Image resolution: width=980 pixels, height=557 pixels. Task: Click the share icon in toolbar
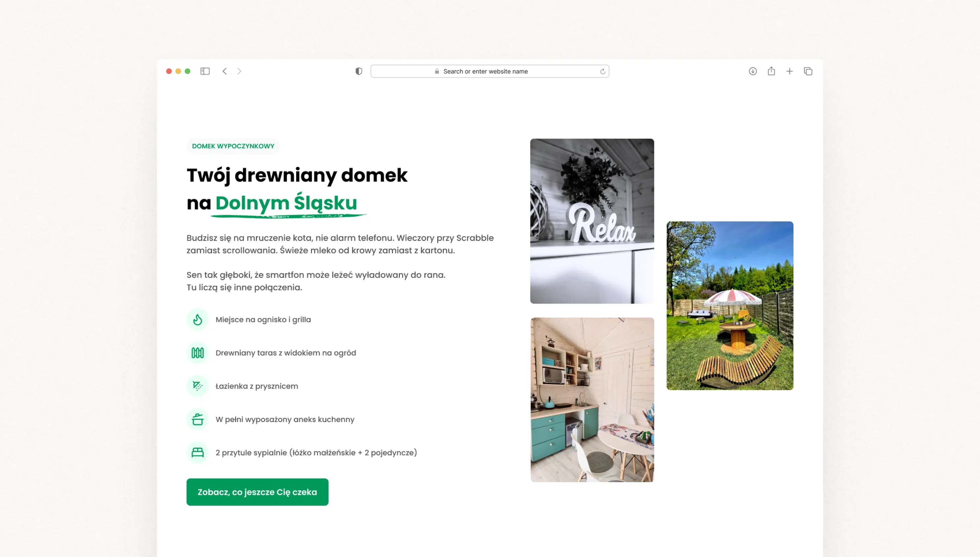point(771,71)
